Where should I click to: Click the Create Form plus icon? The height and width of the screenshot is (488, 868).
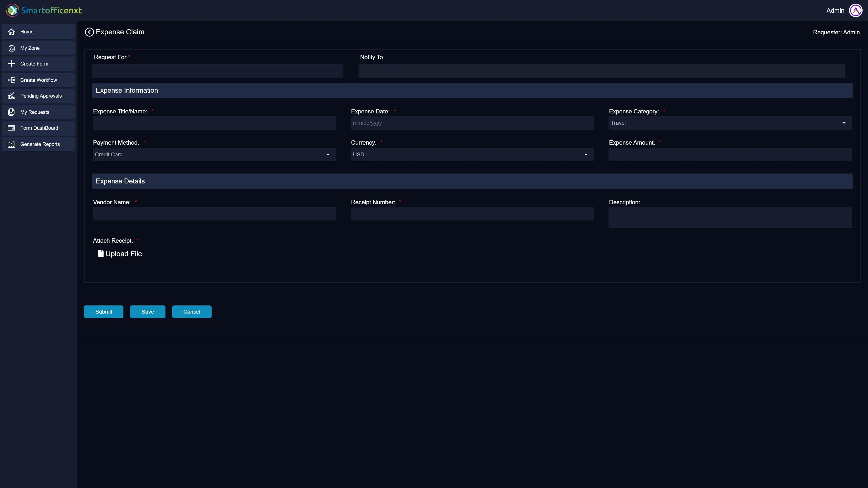pos(12,64)
